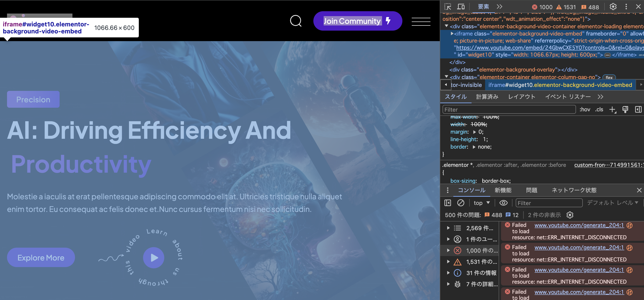Toggle computed styles sidebar pane
Screen dimensions: 644x300
pyautogui.click(x=638, y=110)
